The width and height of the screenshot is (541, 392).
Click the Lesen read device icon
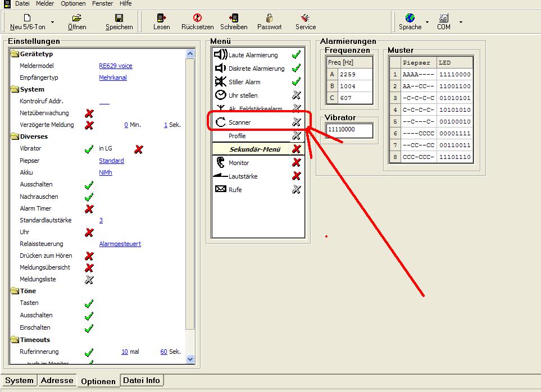click(161, 19)
